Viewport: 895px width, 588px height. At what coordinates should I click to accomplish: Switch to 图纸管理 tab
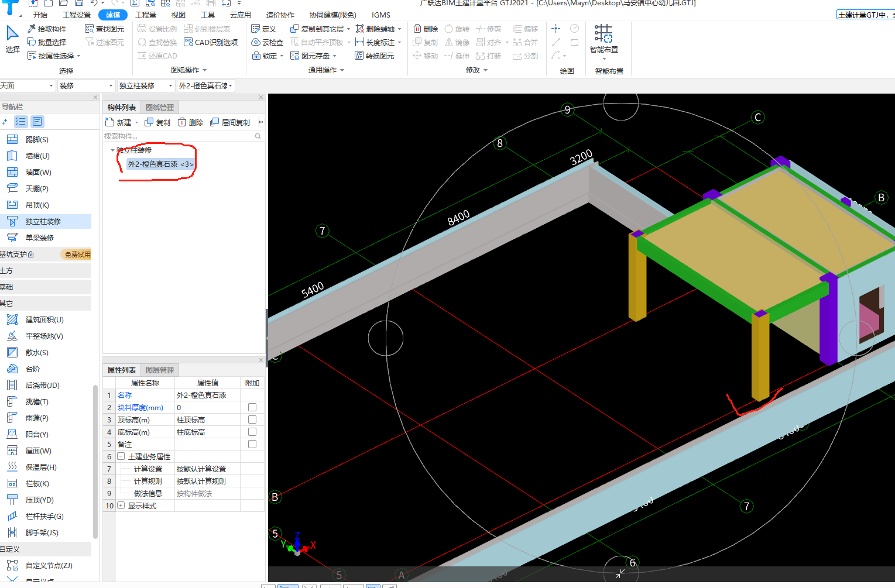click(160, 108)
